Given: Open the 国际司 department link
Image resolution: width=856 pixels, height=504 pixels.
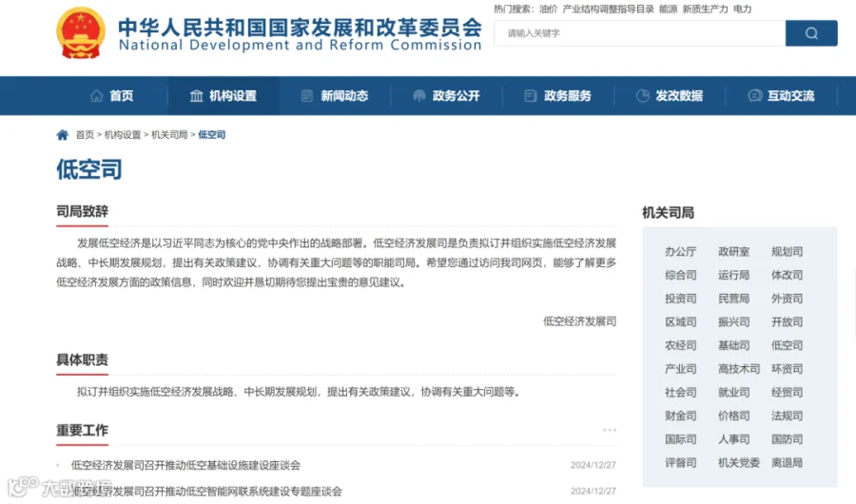Looking at the screenshot, I should [681, 439].
